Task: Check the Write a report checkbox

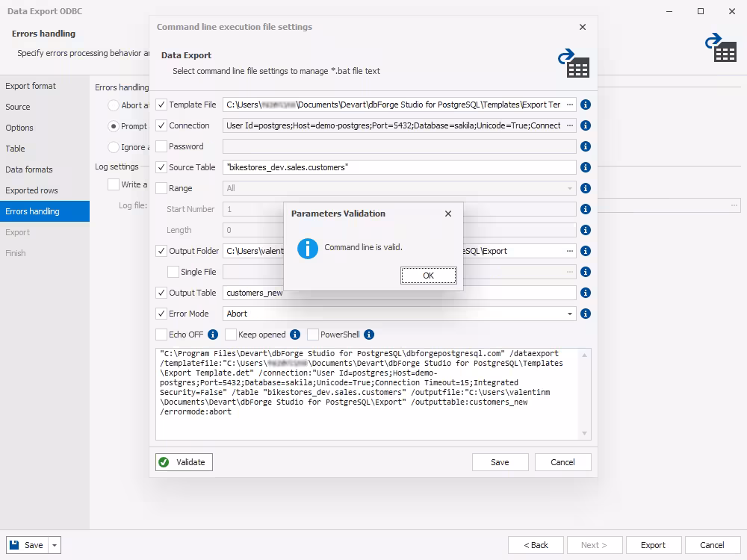Action: click(x=114, y=184)
